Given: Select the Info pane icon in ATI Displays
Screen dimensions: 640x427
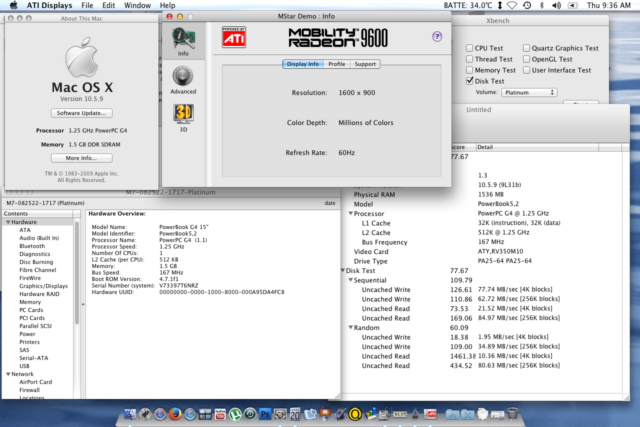Looking at the screenshot, I should pyautogui.click(x=183, y=42).
